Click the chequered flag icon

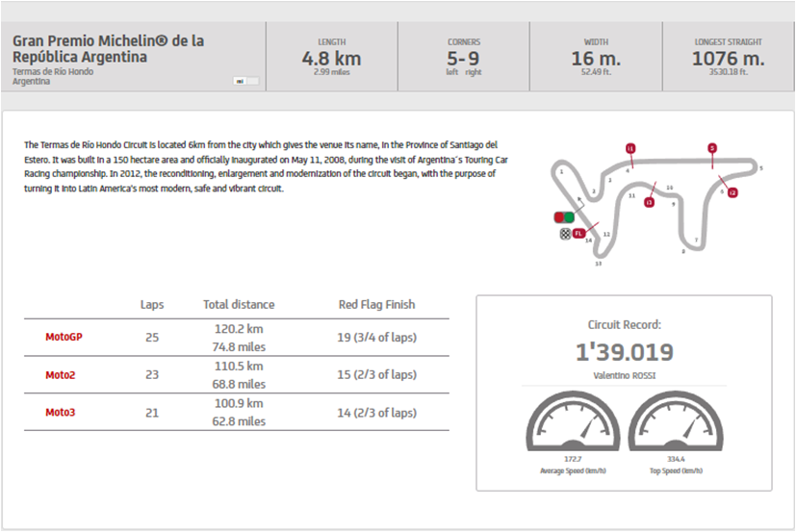[x=566, y=234]
